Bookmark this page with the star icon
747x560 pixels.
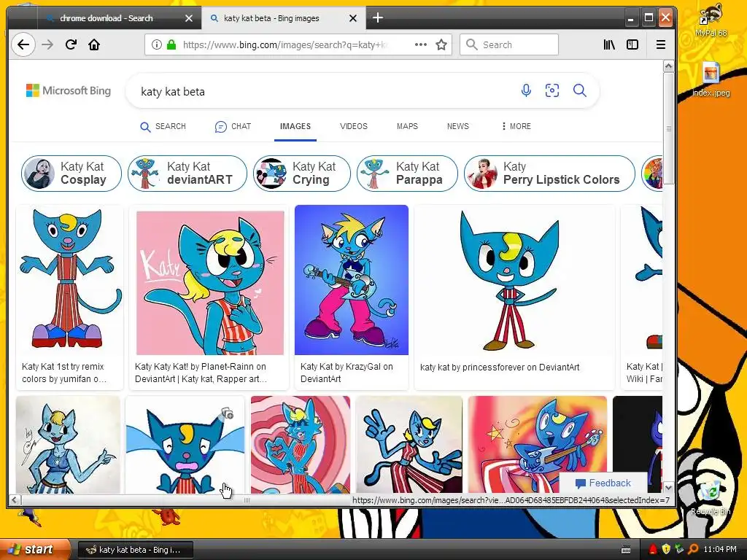point(441,44)
